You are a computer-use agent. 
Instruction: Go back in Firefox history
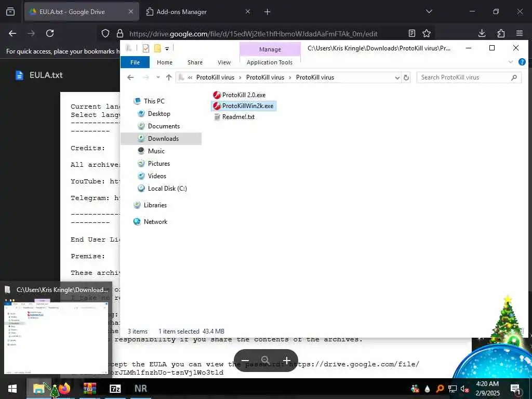click(12, 33)
